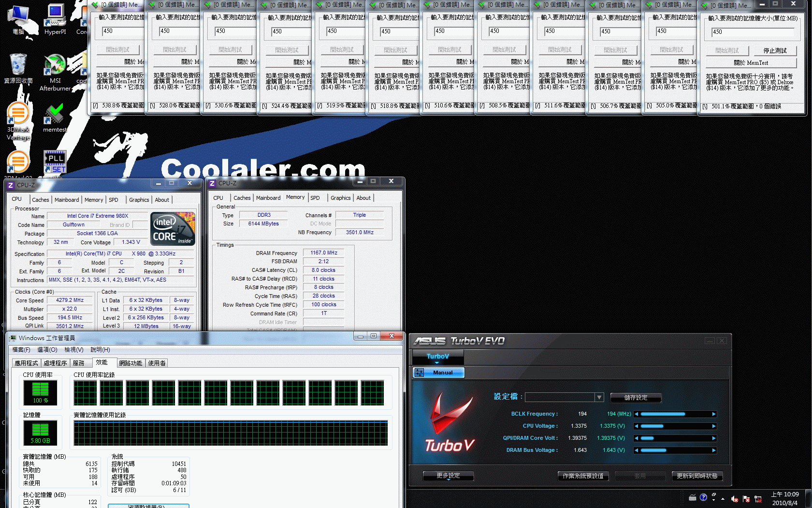Click the disconnected network tray icon
Viewport: 812px width, 508px height.
758,499
